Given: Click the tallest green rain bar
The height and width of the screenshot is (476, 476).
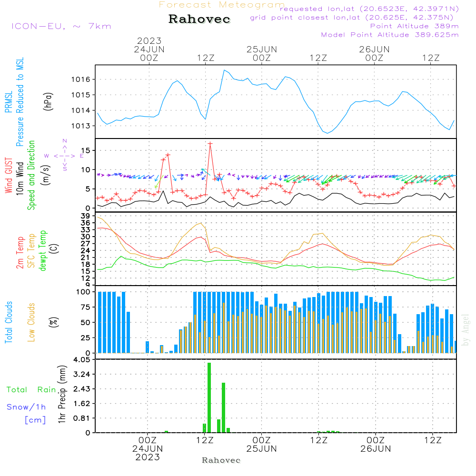Looking at the screenshot, I should pos(209,397).
